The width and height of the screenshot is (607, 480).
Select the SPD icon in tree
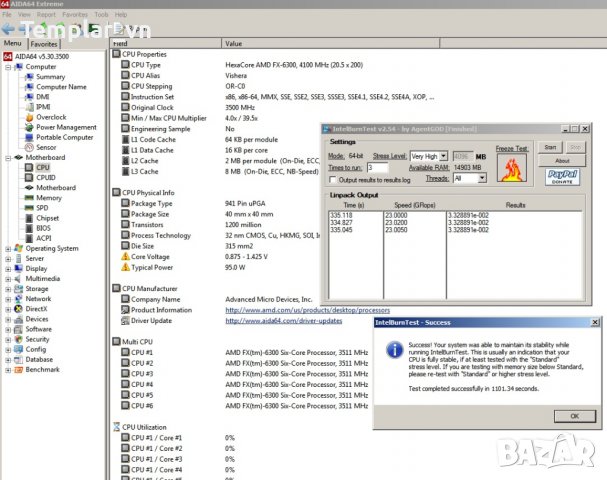[x=29, y=207]
